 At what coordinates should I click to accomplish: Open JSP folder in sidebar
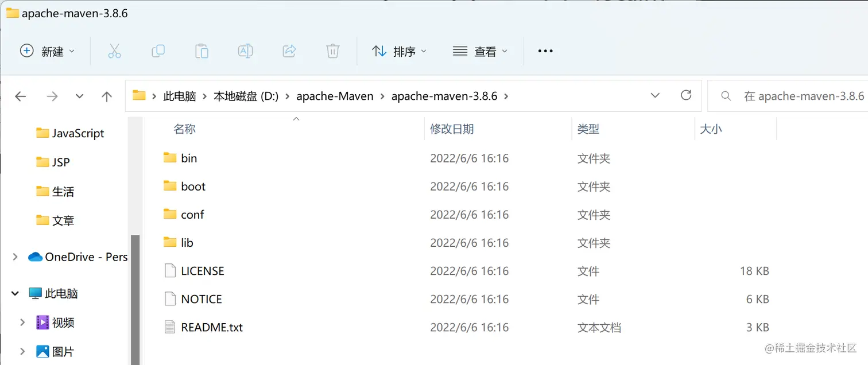[x=52, y=162]
